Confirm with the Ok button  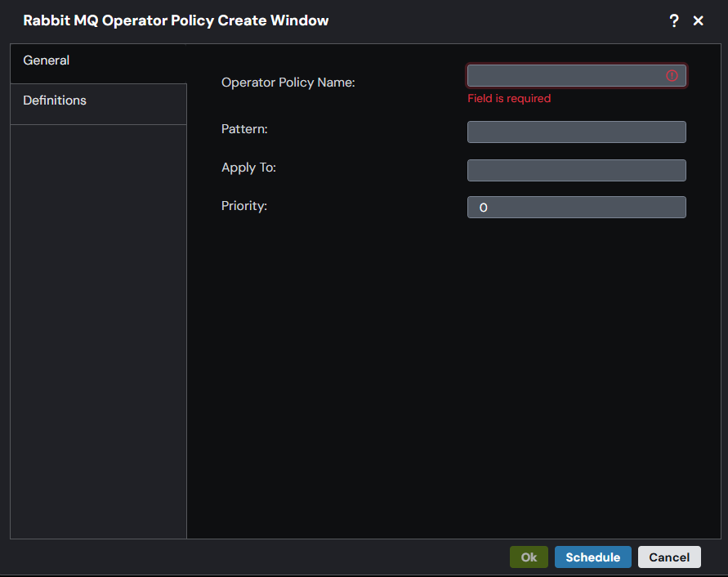tap(529, 557)
